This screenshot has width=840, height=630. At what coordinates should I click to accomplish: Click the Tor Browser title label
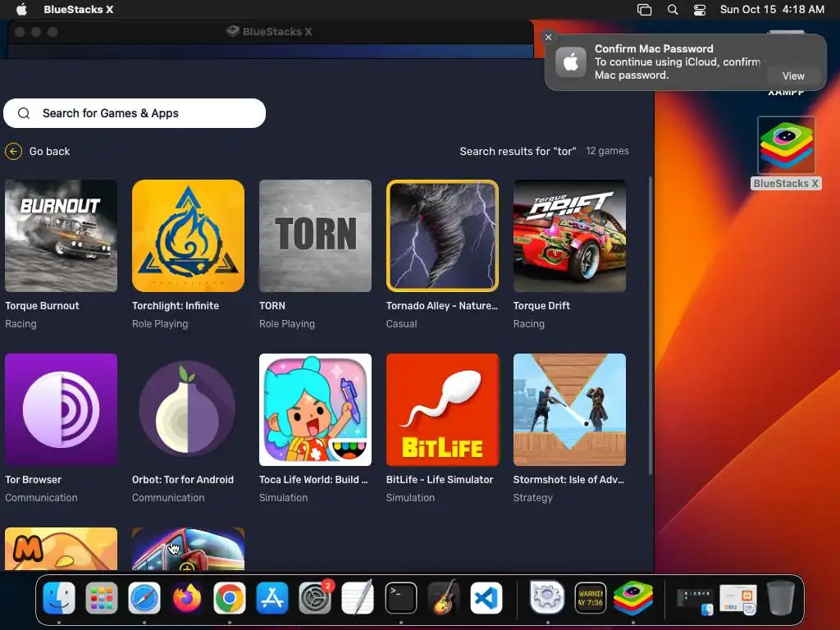click(x=33, y=480)
